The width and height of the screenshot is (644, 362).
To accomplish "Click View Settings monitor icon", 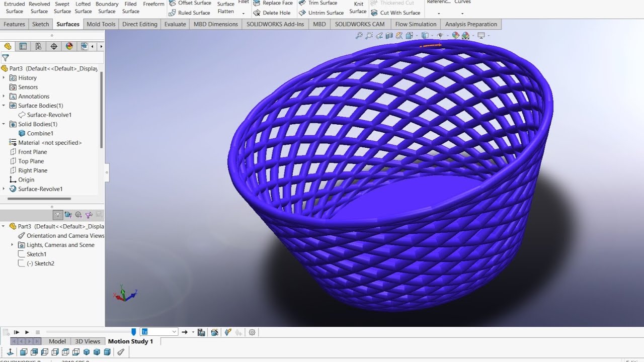I will [x=481, y=36].
